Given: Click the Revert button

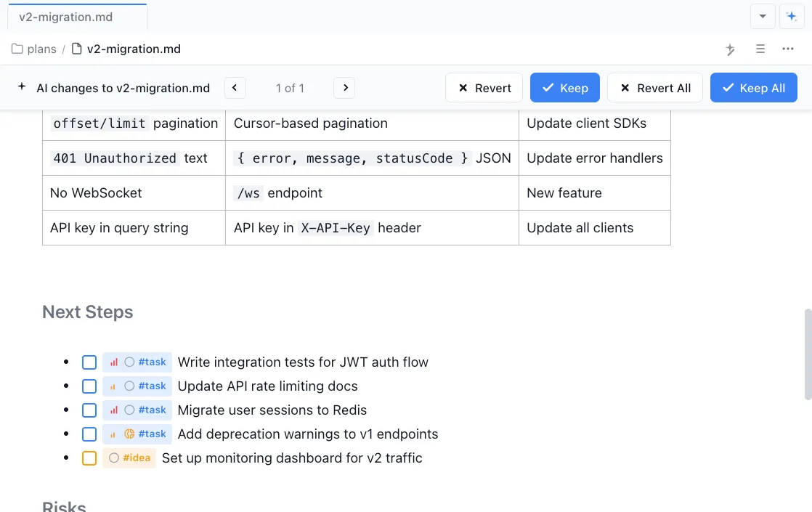Looking at the screenshot, I should [x=484, y=87].
